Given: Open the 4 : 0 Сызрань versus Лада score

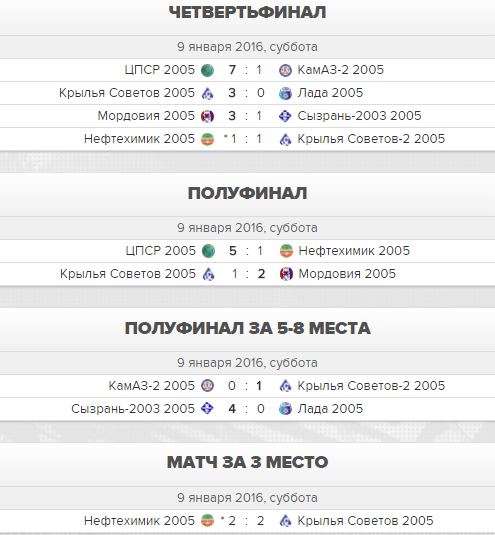Looking at the screenshot, I should click(x=246, y=408).
